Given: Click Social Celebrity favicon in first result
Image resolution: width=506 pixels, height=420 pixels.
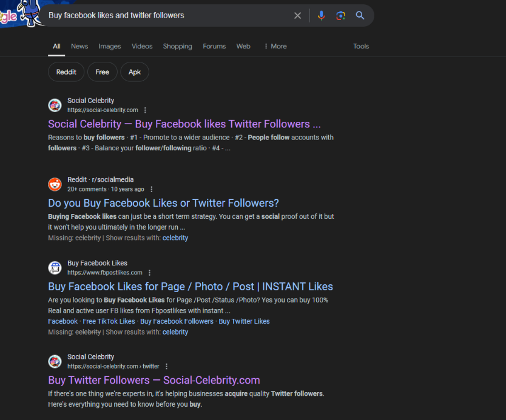Looking at the screenshot, I should tap(55, 105).
